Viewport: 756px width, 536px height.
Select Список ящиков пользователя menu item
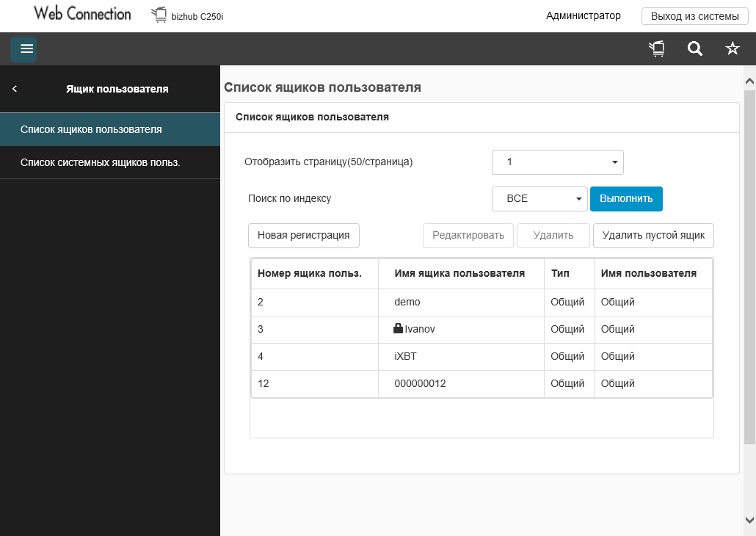(x=92, y=129)
